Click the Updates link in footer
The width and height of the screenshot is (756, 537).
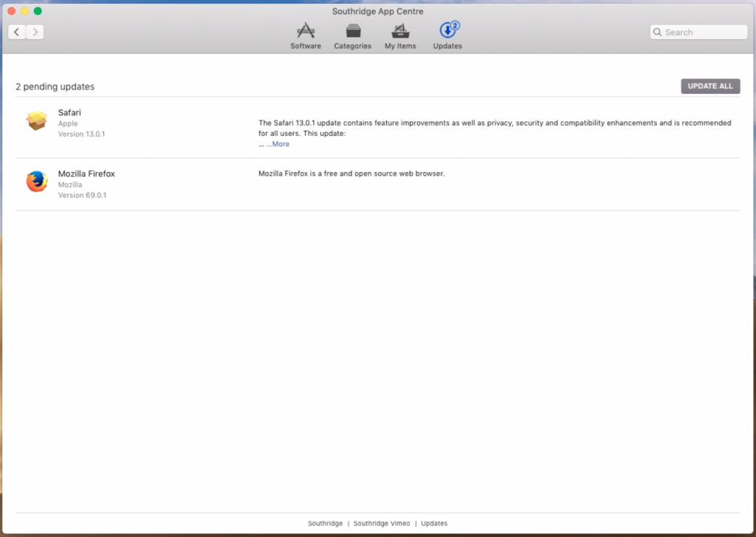pyautogui.click(x=434, y=524)
